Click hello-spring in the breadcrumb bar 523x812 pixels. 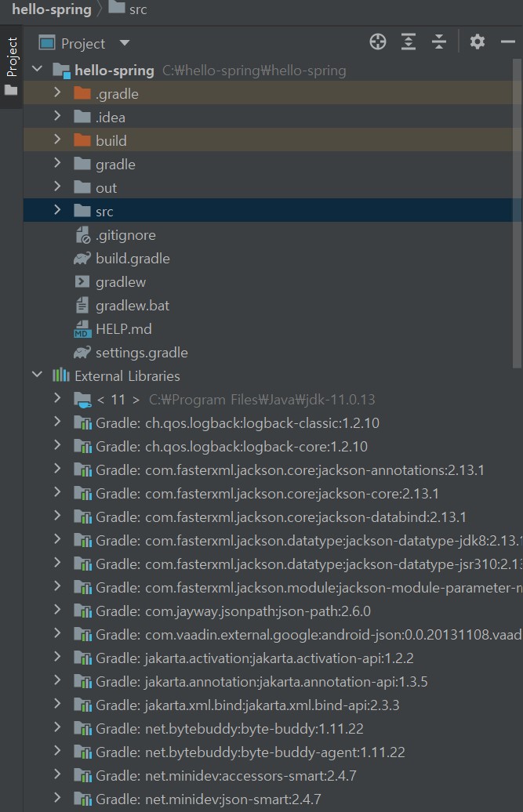pos(52,9)
